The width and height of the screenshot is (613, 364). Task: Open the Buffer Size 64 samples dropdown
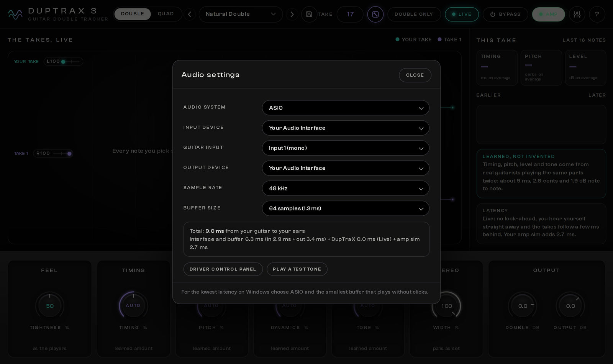[x=346, y=208]
